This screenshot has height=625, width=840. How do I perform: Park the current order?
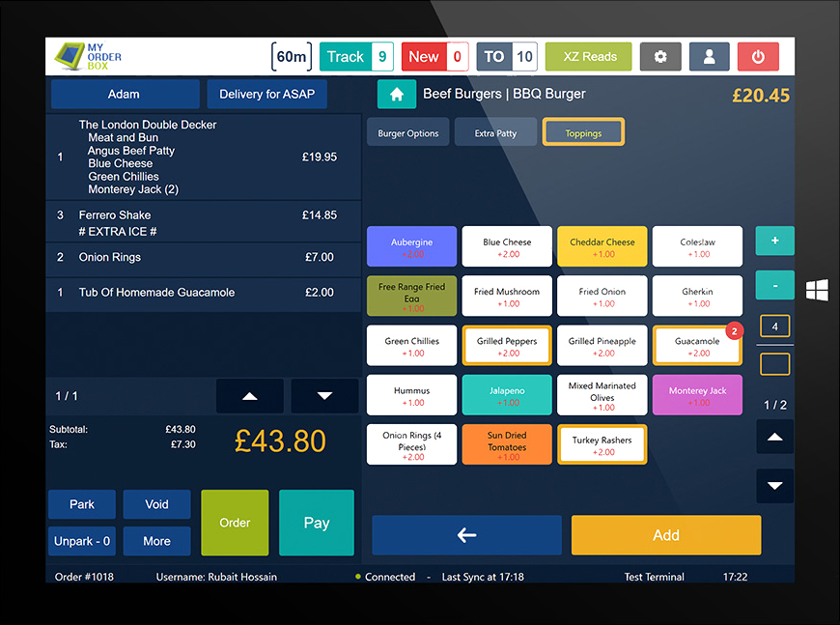82,504
